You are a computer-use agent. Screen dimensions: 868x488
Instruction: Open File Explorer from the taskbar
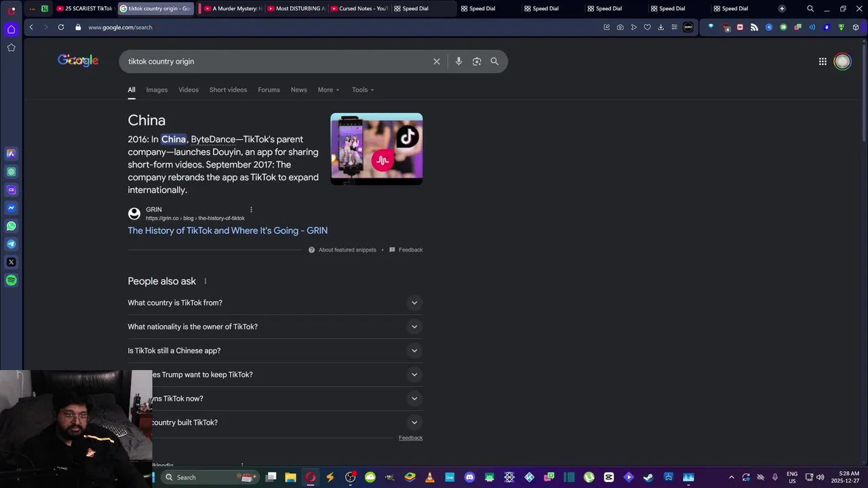pyautogui.click(x=290, y=477)
